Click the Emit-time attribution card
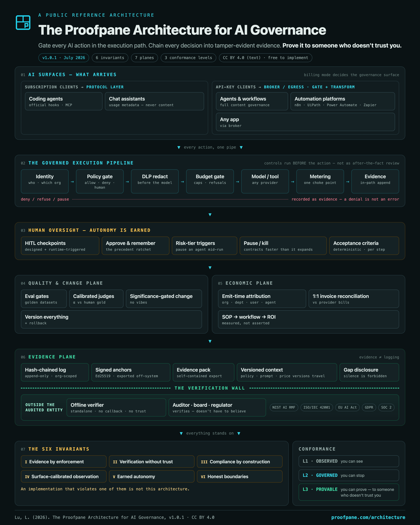 point(262,299)
